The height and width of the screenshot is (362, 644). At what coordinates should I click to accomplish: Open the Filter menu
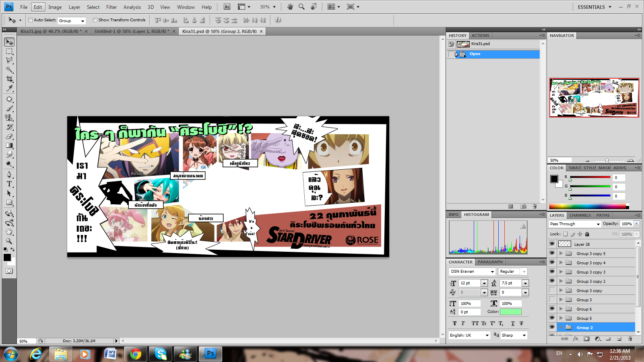pyautogui.click(x=111, y=7)
